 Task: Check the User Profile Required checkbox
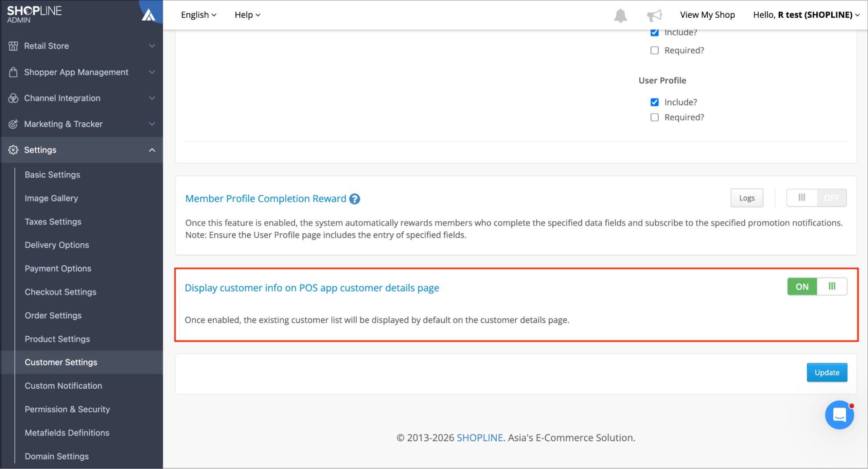[654, 117]
